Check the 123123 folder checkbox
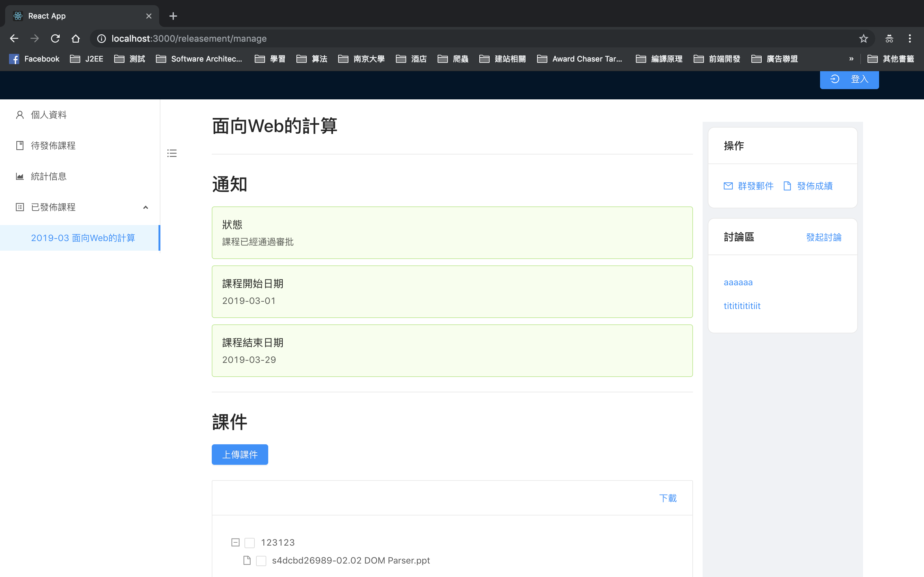The width and height of the screenshot is (924, 577). [x=249, y=543]
